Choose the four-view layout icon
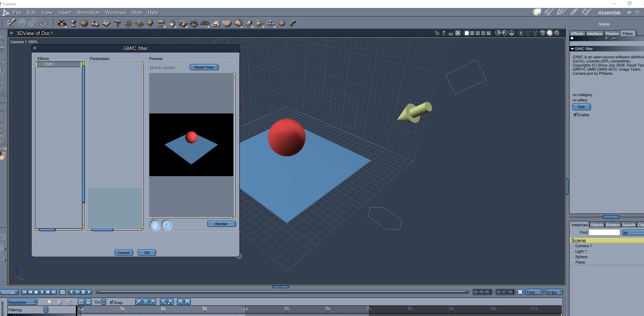Viewport: 644px width, 316px height. click(483, 33)
